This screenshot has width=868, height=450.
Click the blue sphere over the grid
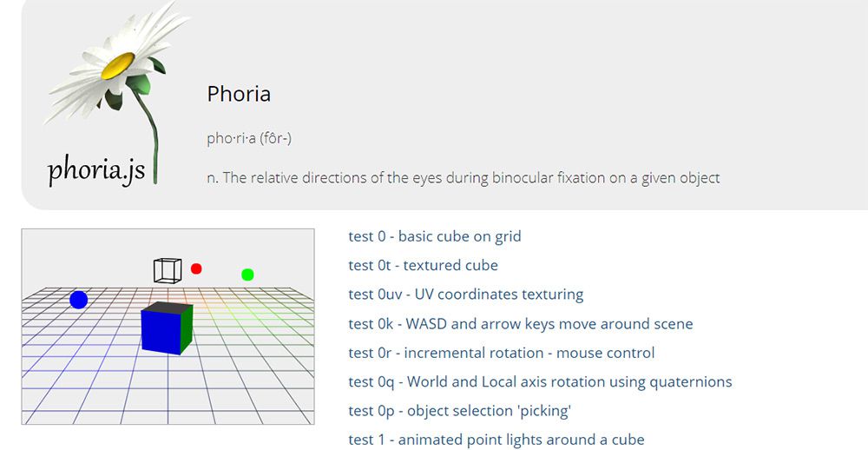[79, 300]
